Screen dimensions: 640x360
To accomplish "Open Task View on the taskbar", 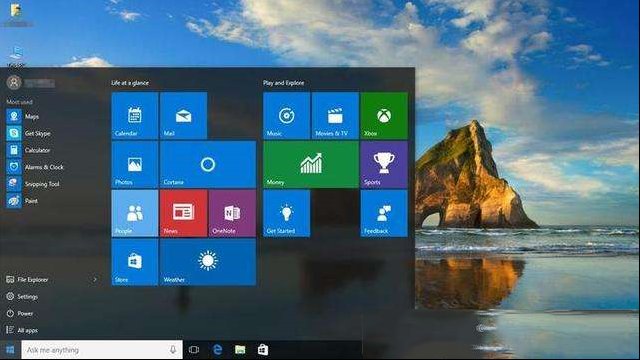I will 194,350.
